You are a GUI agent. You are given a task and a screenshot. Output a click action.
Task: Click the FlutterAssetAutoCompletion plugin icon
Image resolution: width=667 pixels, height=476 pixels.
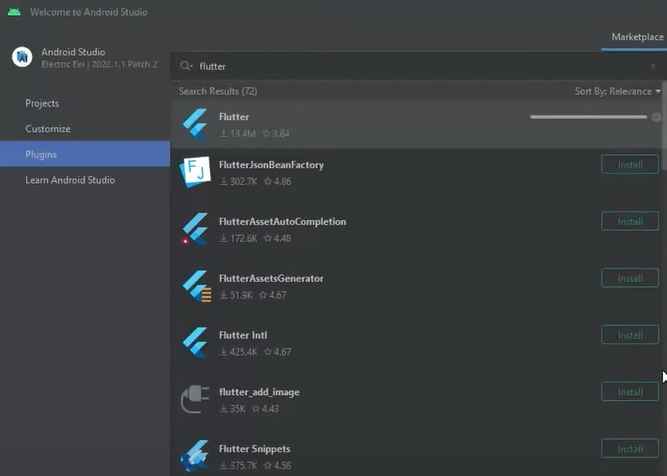pyautogui.click(x=194, y=229)
